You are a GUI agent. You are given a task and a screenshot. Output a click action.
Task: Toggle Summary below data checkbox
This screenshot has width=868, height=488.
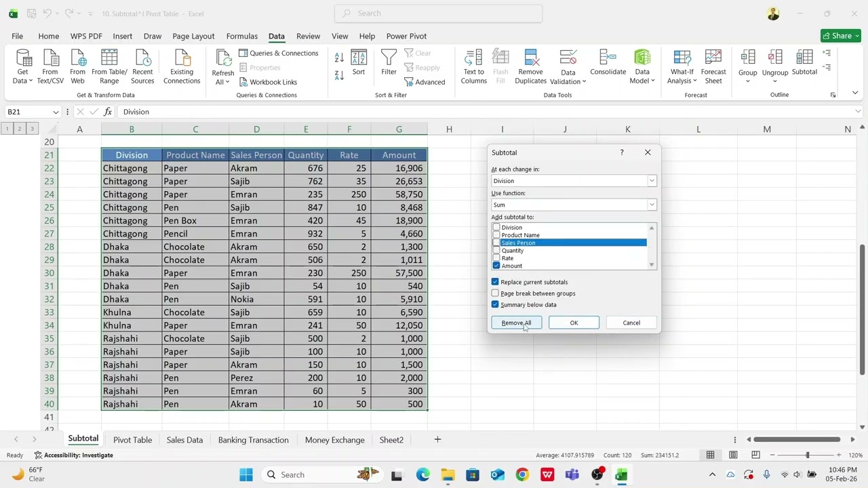[x=495, y=305]
